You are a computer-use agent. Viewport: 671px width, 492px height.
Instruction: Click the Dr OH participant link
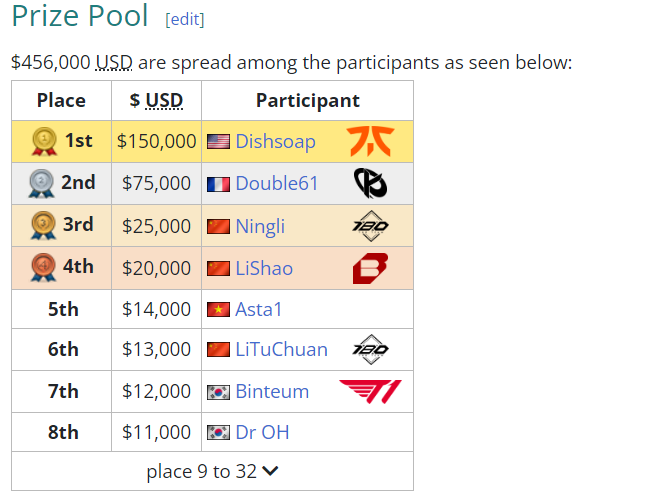tap(262, 433)
